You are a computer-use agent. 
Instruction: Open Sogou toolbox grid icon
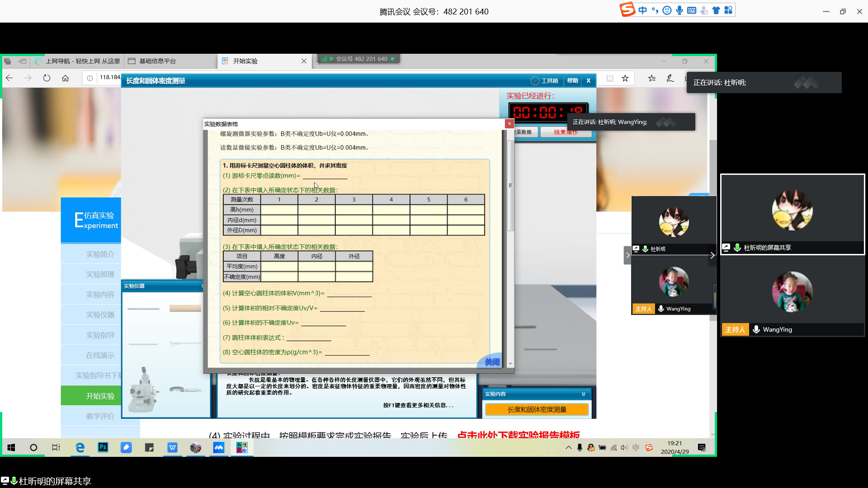(728, 10)
